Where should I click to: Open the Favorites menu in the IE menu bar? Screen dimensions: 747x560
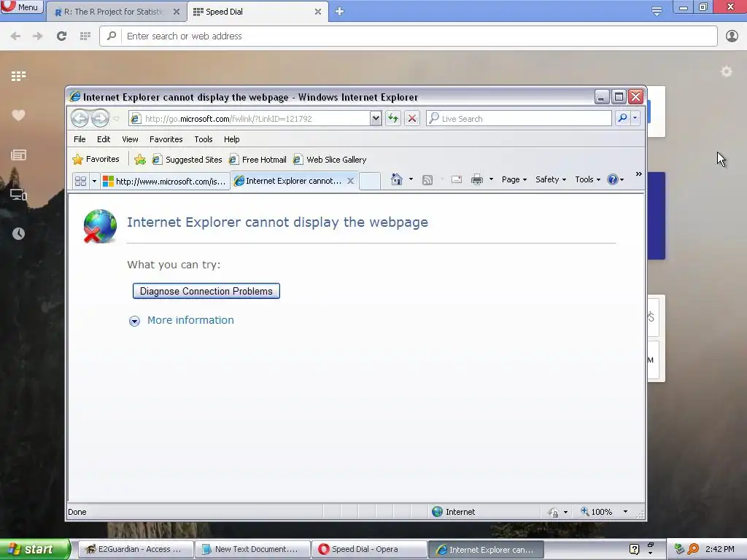pos(166,139)
